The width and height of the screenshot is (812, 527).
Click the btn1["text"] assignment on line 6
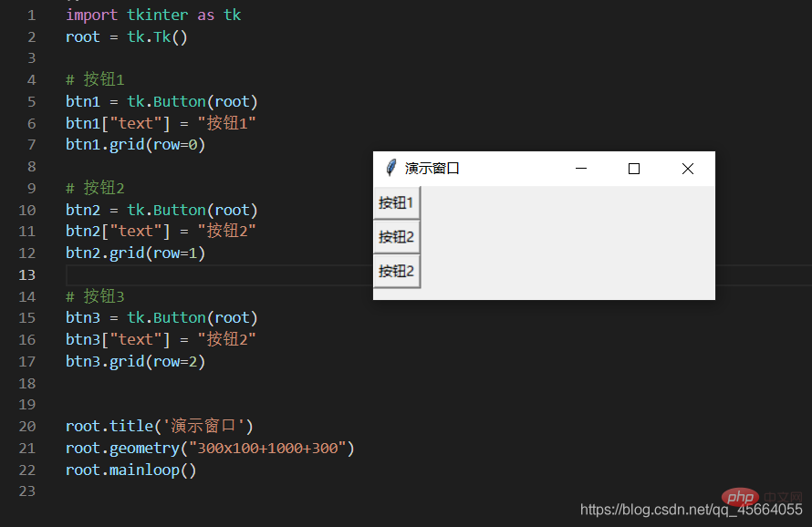161,123
